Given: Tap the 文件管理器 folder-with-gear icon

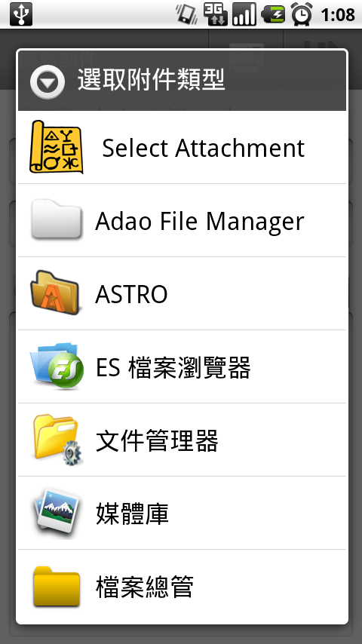Looking at the screenshot, I should point(57,440).
